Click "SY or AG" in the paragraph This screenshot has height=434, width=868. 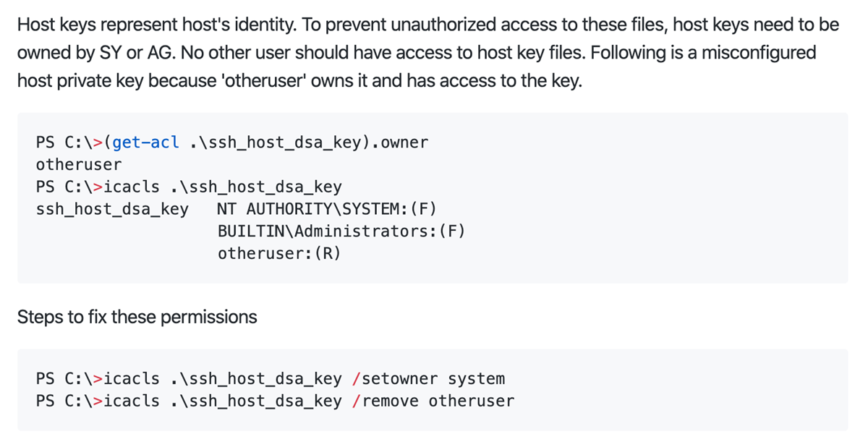coord(141,53)
